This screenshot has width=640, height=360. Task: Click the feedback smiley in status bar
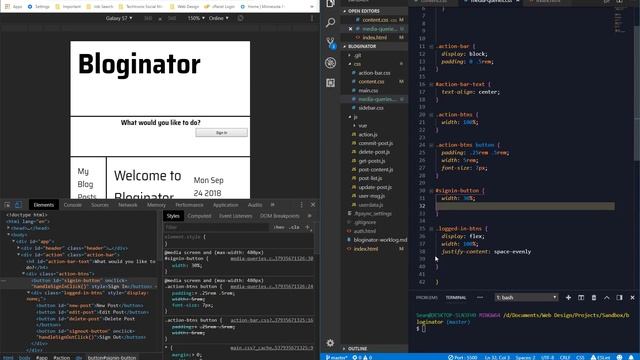click(x=620, y=357)
